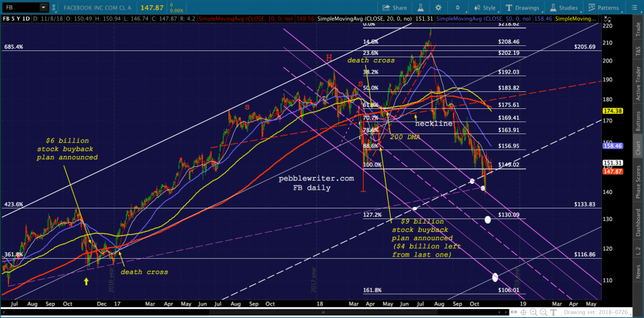Open the Buttons sidebar tab
644x318 pixels.
(639, 120)
